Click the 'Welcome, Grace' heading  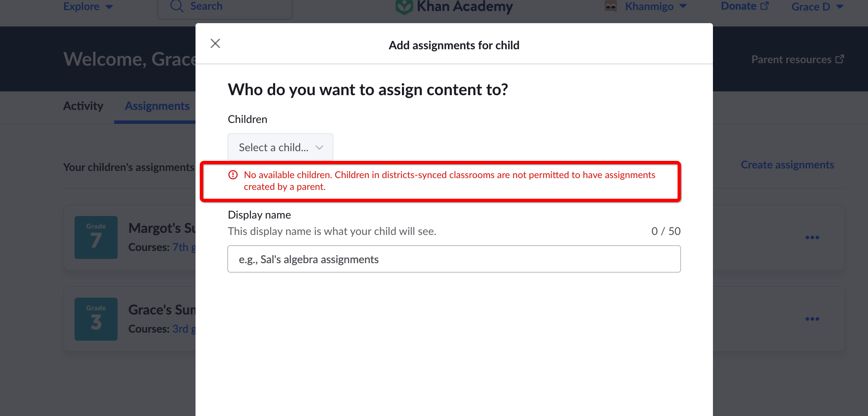(130, 59)
